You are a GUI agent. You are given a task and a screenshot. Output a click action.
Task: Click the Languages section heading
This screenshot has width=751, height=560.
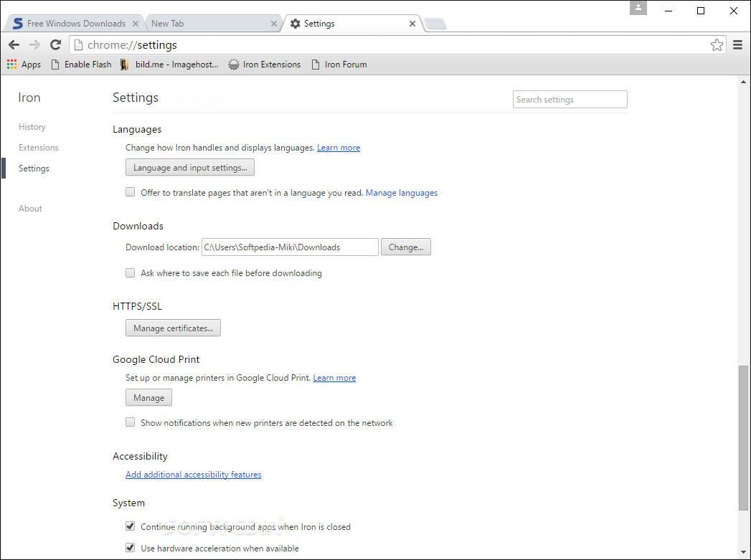(137, 129)
